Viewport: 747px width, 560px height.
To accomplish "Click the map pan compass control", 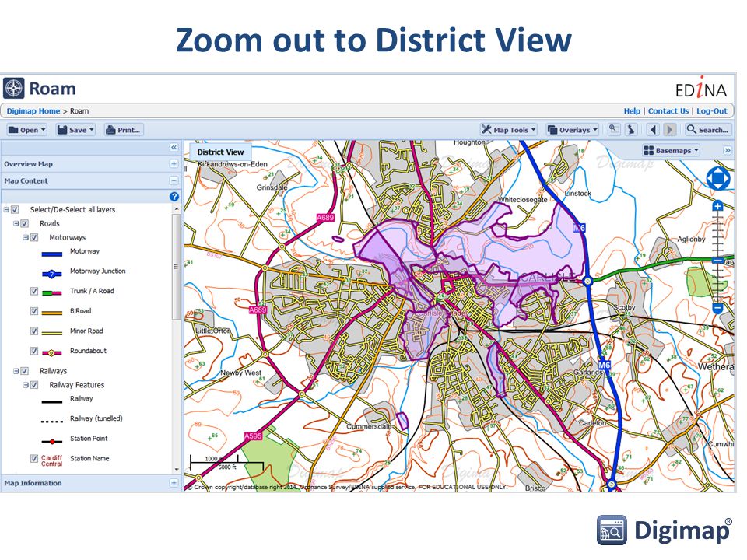I will click(x=718, y=179).
